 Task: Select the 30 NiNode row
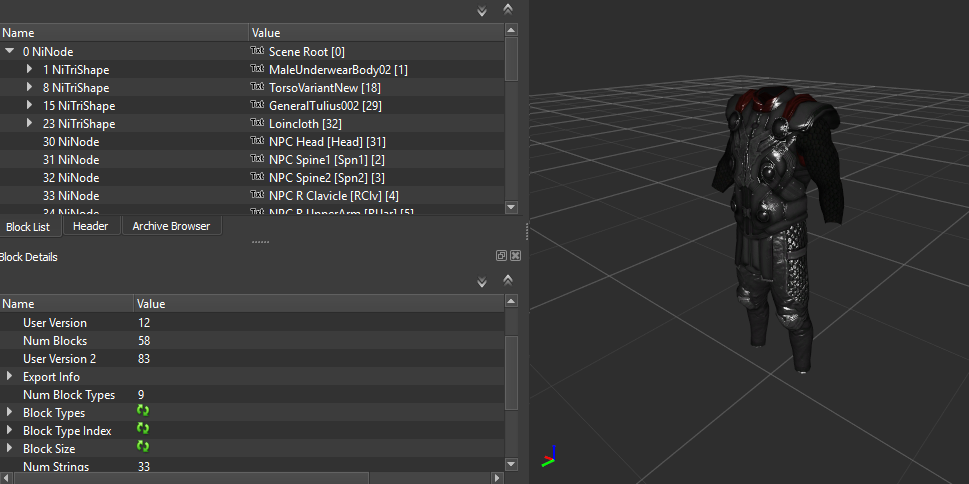(252, 142)
